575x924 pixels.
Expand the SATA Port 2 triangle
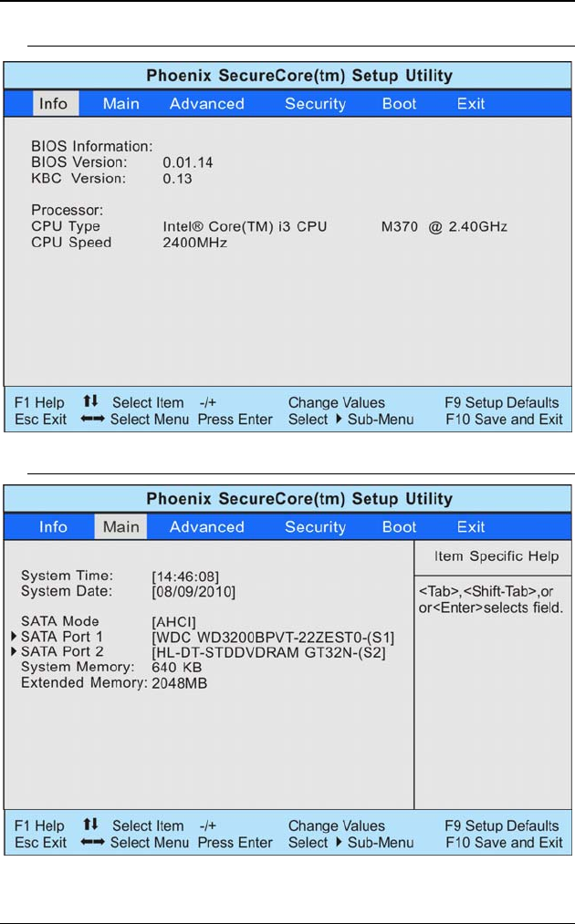pyautogui.click(x=15, y=652)
